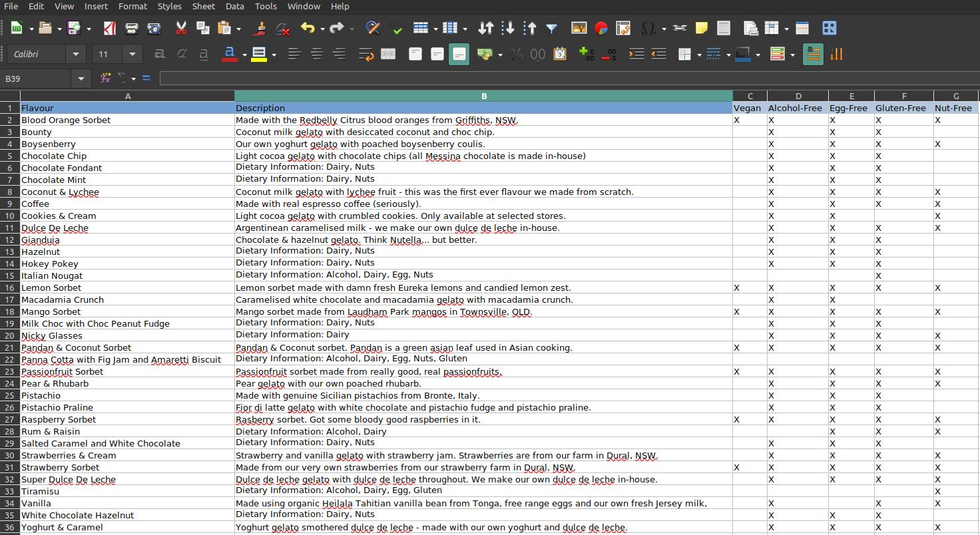The width and height of the screenshot is (980, 535).
Task: Open the Sheet menu
Action: click(203, 6)
